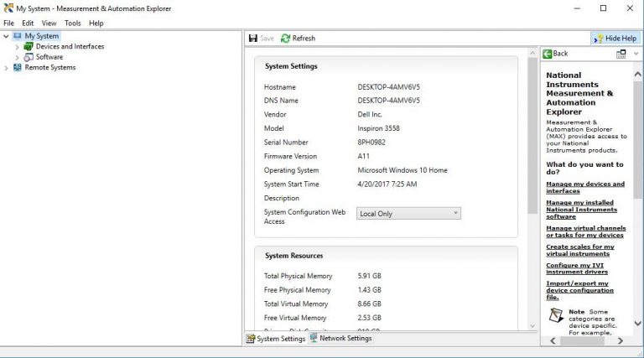This screenshot has height=358, width=644.
Task: Open System Configuration Web Access dropdown
Action: point(408,214)
